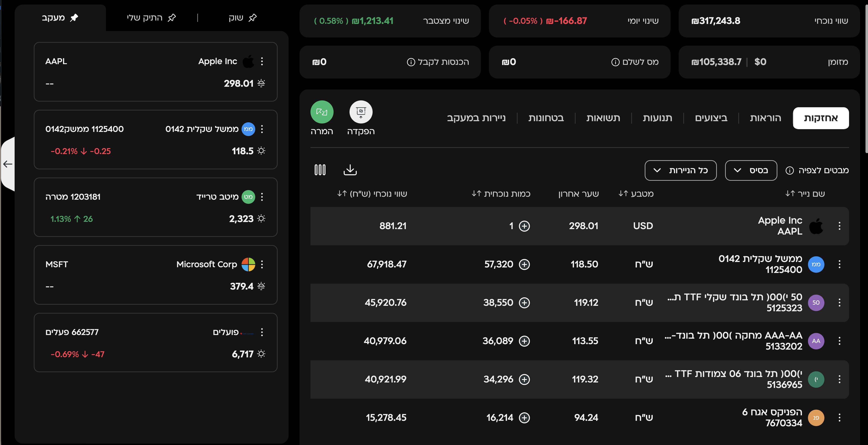This screenshot has width=868, height=445.
Task: Switch to the תשואות tab
Action: point(603,118)
